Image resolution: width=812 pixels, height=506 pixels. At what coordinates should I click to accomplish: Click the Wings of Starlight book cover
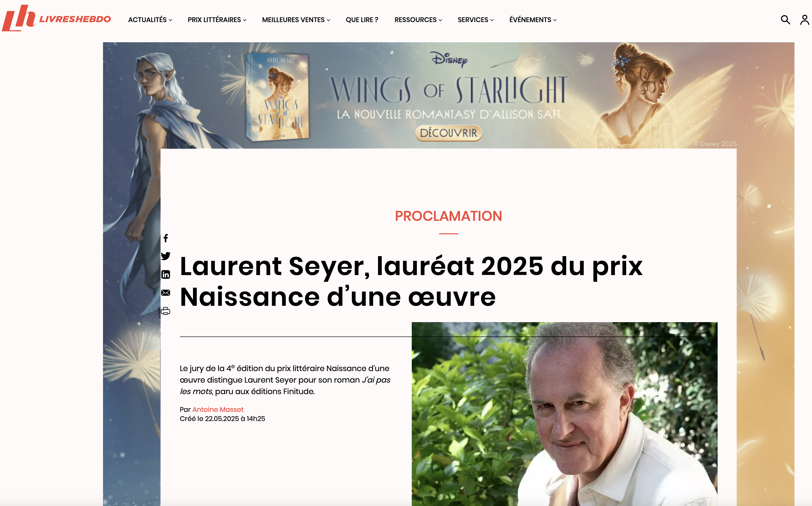pyautogui.click(x=278, y=96)
